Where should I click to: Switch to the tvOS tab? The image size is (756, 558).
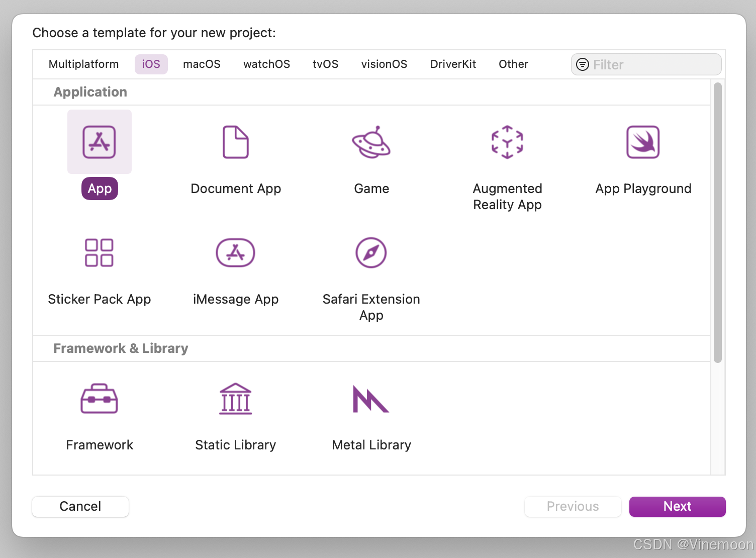pyautogui.click(x=326, y=64)
